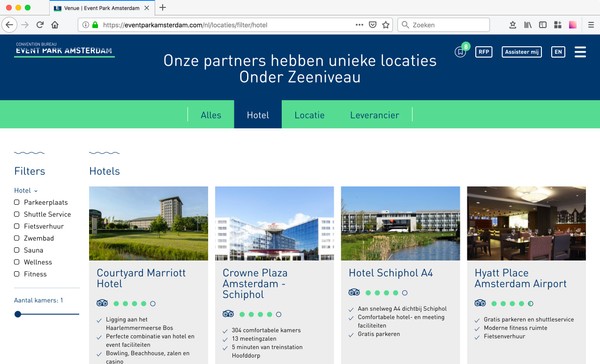Open the Crowne Plaza building photo
The image size is (600, 364).
pos(274,224)
